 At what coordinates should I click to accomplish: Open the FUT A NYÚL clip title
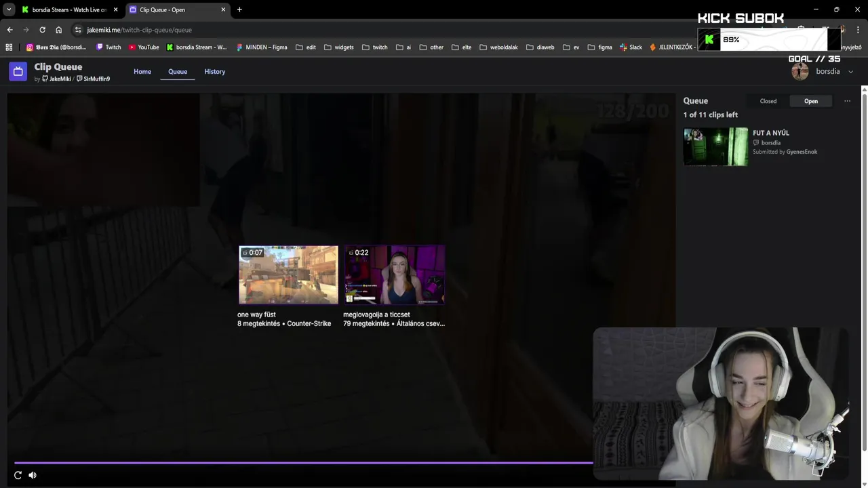tap(771, 133)
